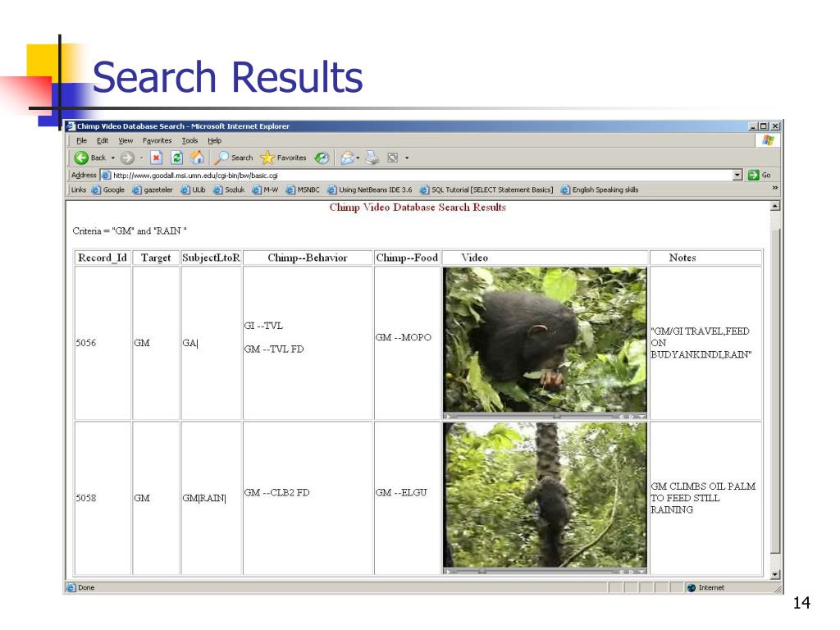Refresh the page using the green arrows icon
840x630 pixels.
click(176, 157)
